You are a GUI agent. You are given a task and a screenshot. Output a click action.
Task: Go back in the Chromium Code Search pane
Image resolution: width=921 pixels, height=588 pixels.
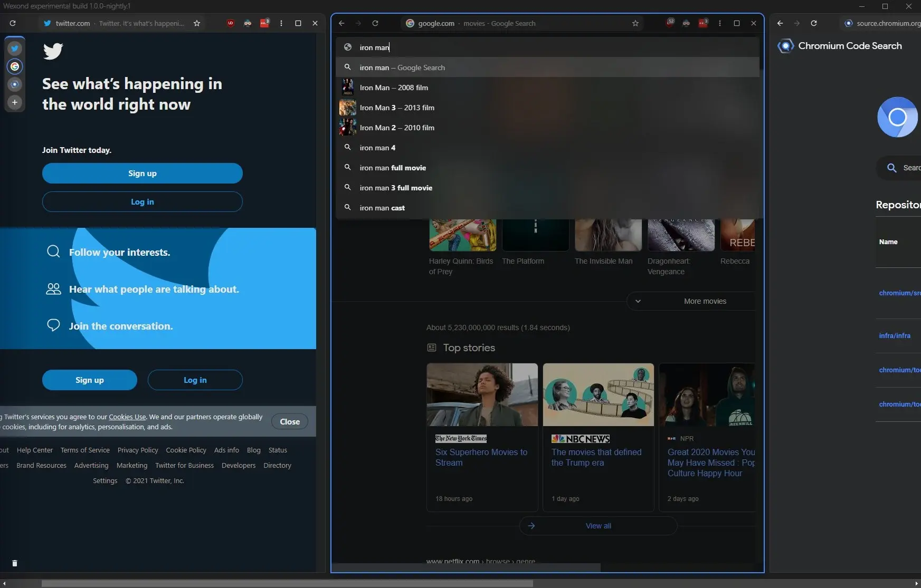click(x=780, y=23)
